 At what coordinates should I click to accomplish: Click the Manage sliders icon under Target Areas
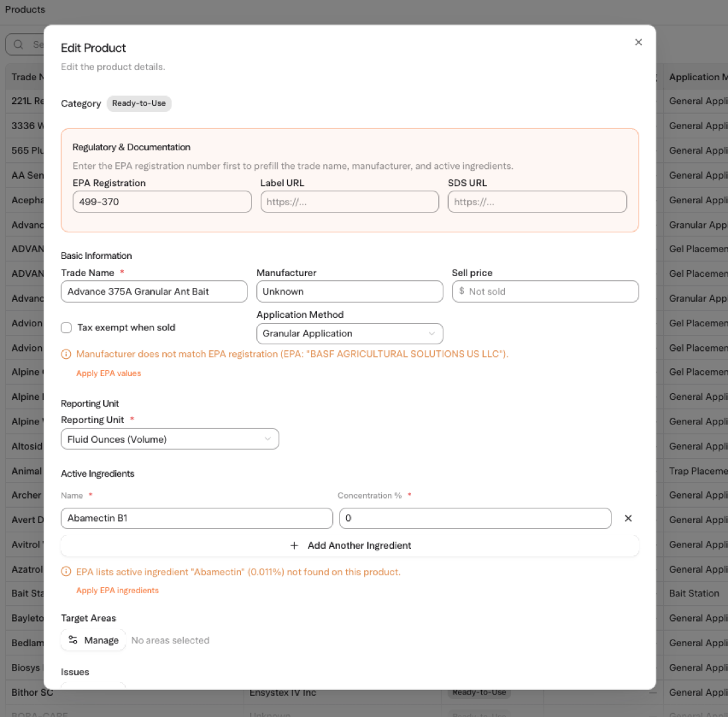73,640
